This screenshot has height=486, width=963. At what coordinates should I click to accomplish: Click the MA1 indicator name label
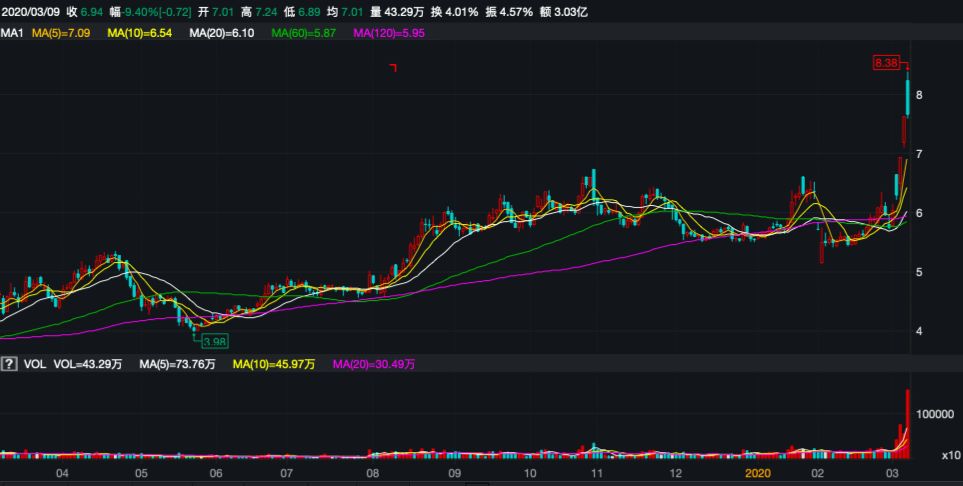[12, 34]
